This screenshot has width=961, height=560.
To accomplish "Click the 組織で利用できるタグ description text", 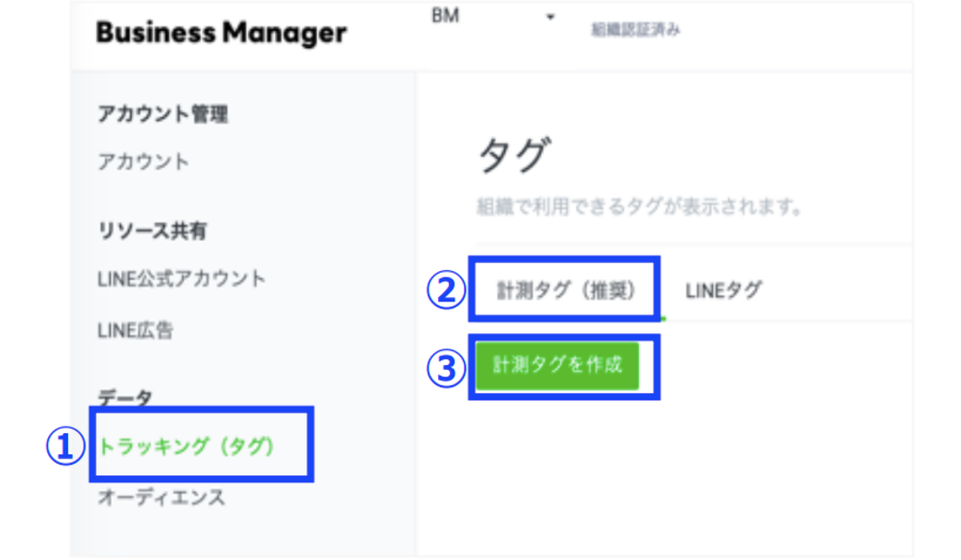I will pyautogui.click(x=639, y=207).
